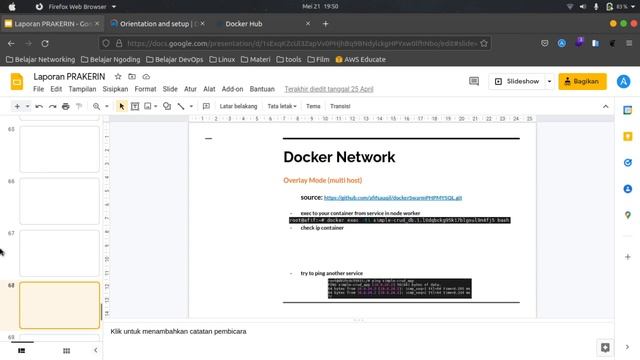Open the Tampilan menu

(x=82, y=89)
